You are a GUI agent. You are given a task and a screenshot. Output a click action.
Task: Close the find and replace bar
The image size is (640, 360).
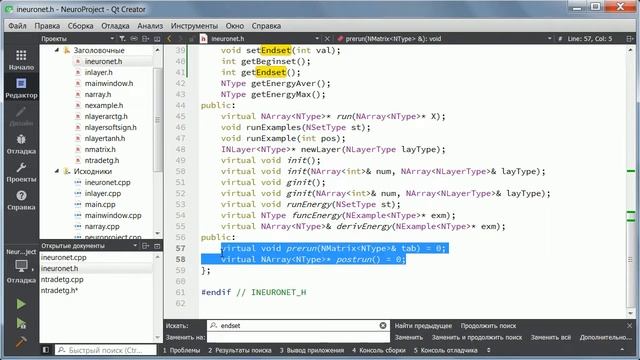[x=630, y=325]
